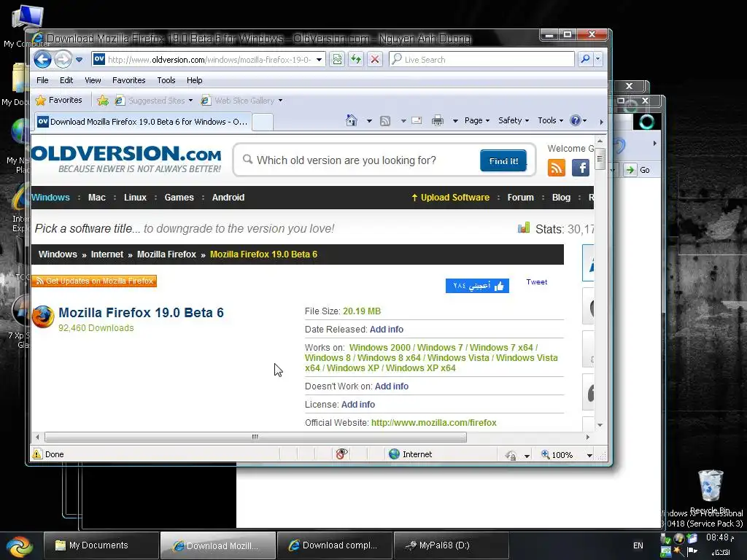Click the Mozilla Firefox breadcrumb link
The width and height of the screenshot is (747, 560).
[x=167, y=254]
